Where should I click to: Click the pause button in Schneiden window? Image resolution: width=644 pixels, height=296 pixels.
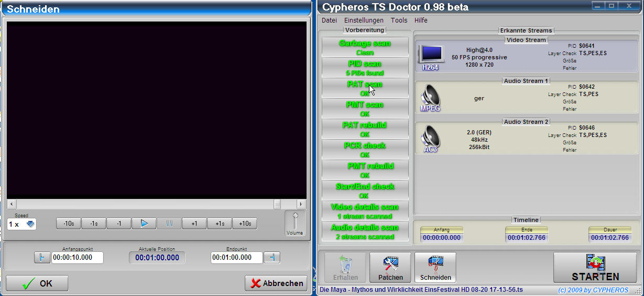(x=169, y=224)
